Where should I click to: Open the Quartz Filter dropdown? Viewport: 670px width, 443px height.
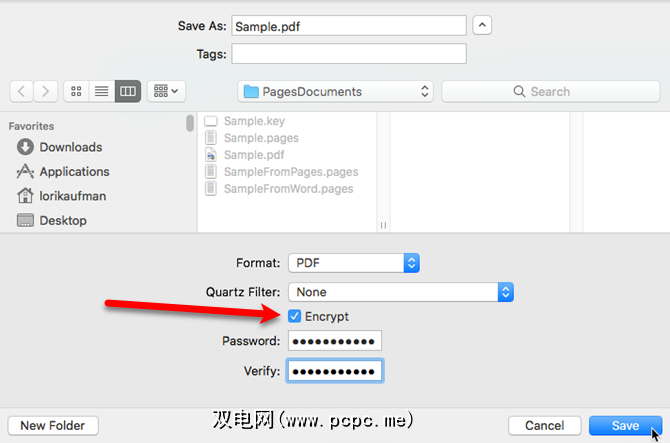tap(401, 292)
